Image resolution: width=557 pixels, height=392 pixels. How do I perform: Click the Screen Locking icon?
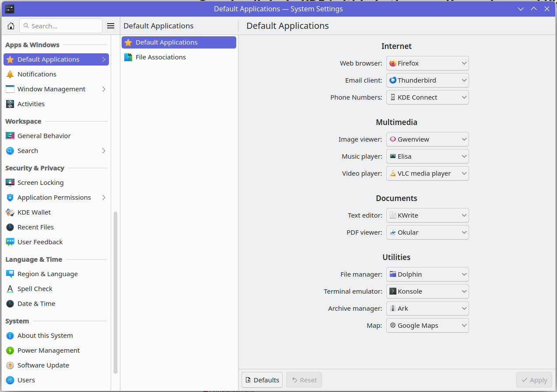coord(10,183)
